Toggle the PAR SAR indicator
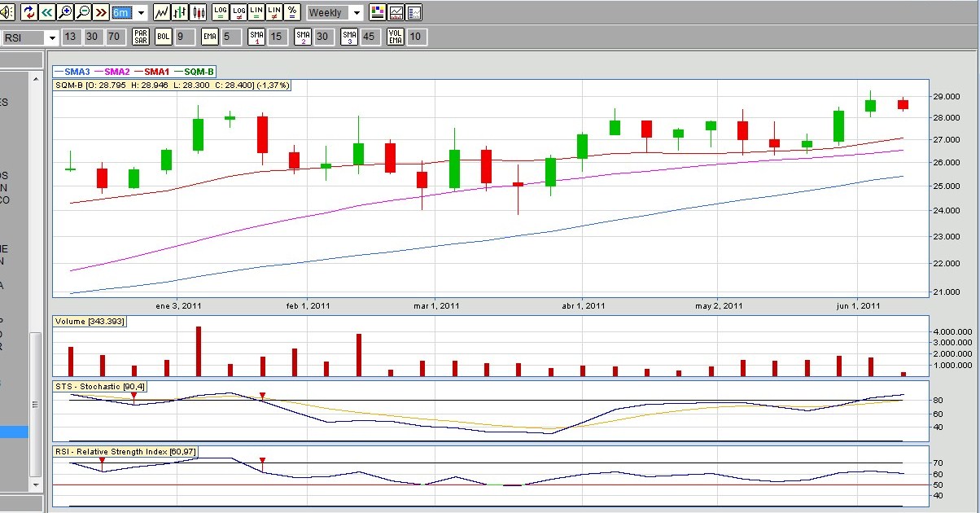This screenshot has height=513, width=980. click(141, 37)
